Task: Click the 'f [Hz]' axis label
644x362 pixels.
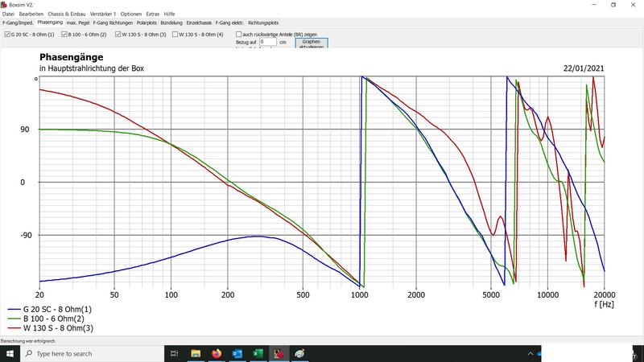Action: click(x=604, y=304)
